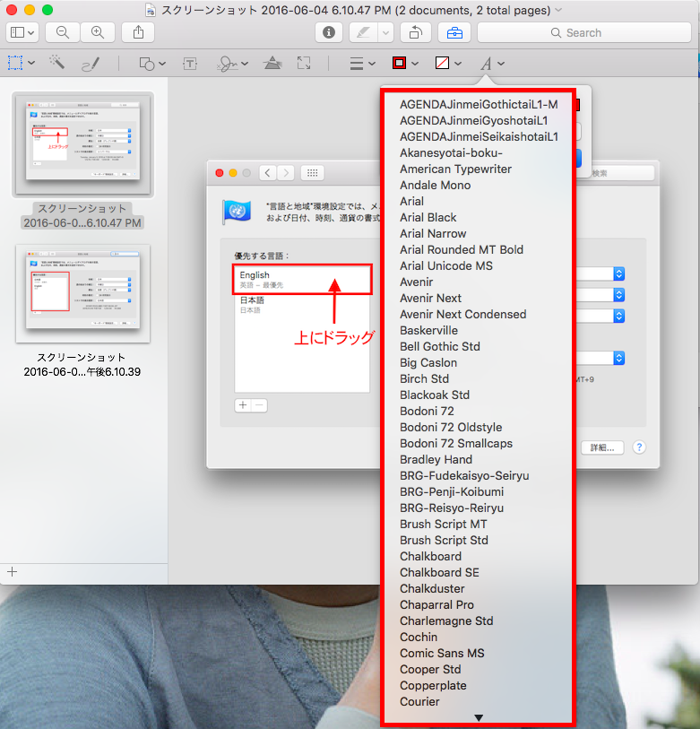Open selection tool type chevron
Viewport: 700px width, 729px height.
(31, 63)
